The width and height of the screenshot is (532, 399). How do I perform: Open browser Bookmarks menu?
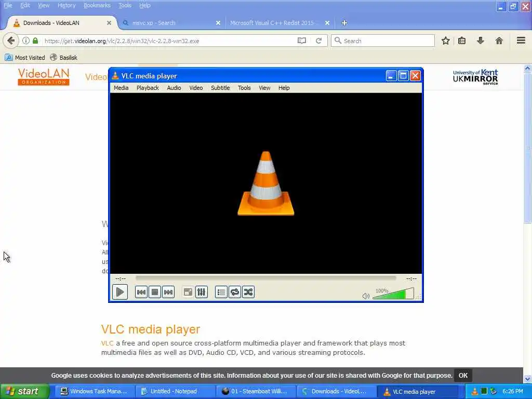coord(97,5)
